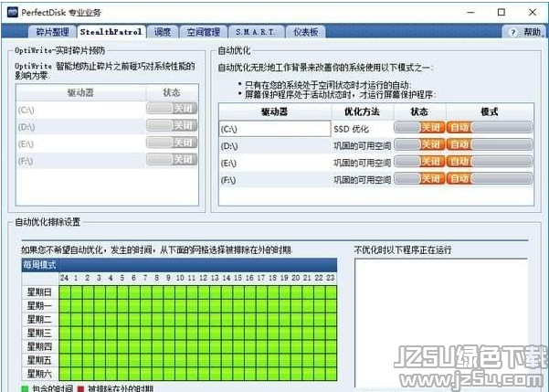
Task: Click the 优化方法 column header
Action: (362, 111)
